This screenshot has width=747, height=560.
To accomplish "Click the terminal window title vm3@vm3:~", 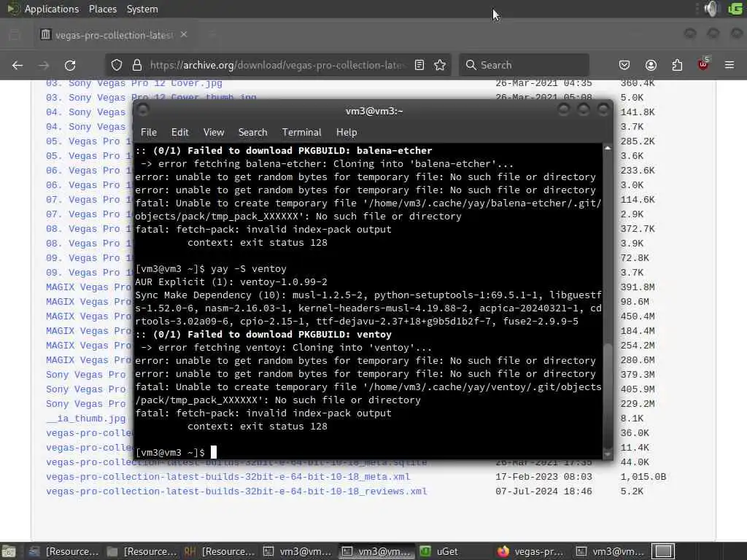I will 374,111.
